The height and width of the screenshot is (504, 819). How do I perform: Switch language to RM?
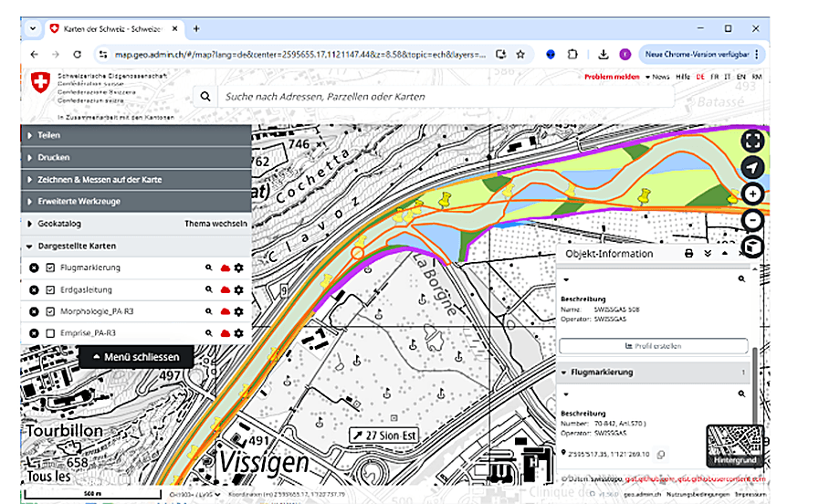757,77
